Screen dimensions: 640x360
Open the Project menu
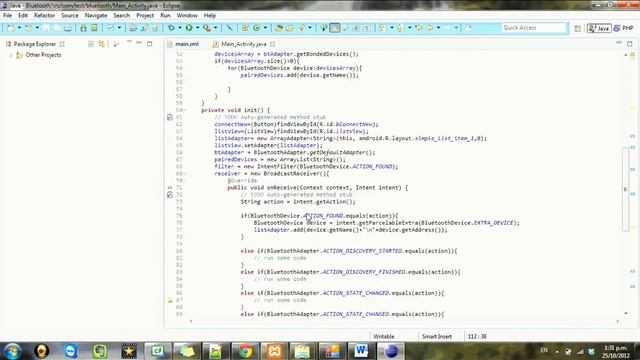click(x=145, y=16)
